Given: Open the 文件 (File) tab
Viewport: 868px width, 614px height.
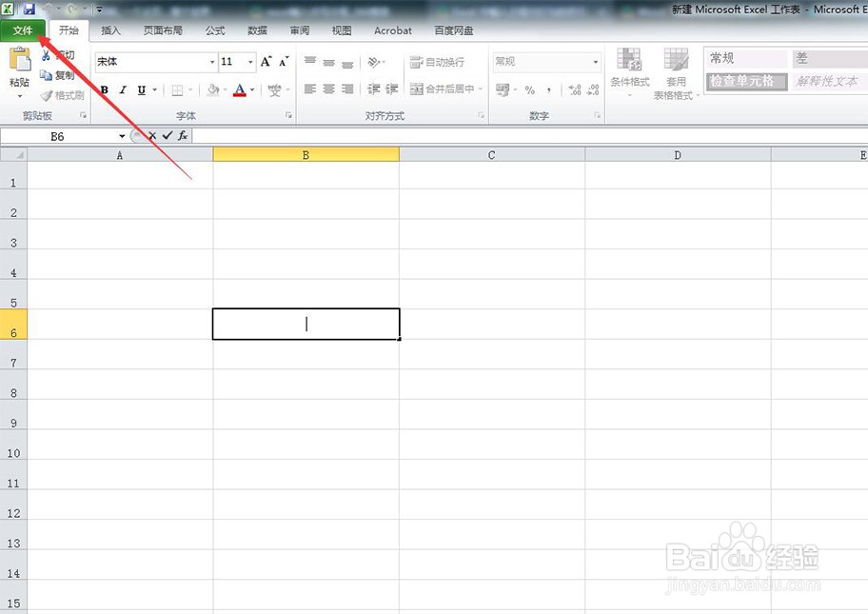Looking at the screenshot, I should click(x=23, y=31).
